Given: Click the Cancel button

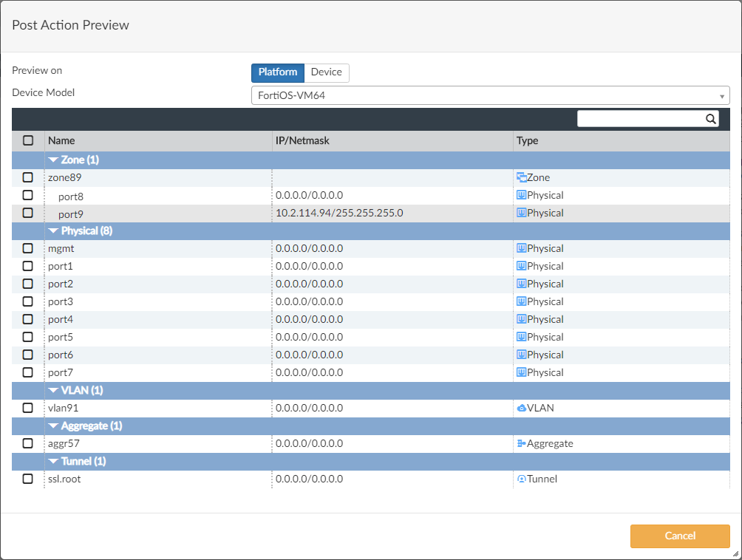Looking at the screenshot, I should click(679, 536).
